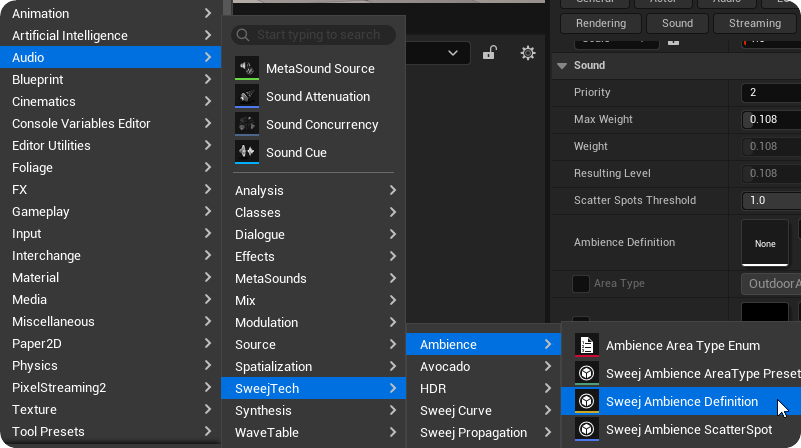
Task: Open the Avocado submenu
Action: pos(483,366)
